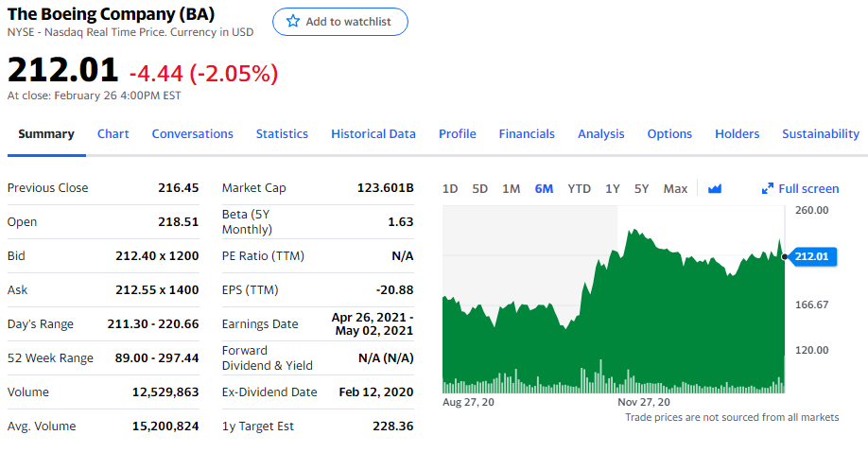Click the 120.00 y-axis label

pyautogui.click(x=811, y=350)
